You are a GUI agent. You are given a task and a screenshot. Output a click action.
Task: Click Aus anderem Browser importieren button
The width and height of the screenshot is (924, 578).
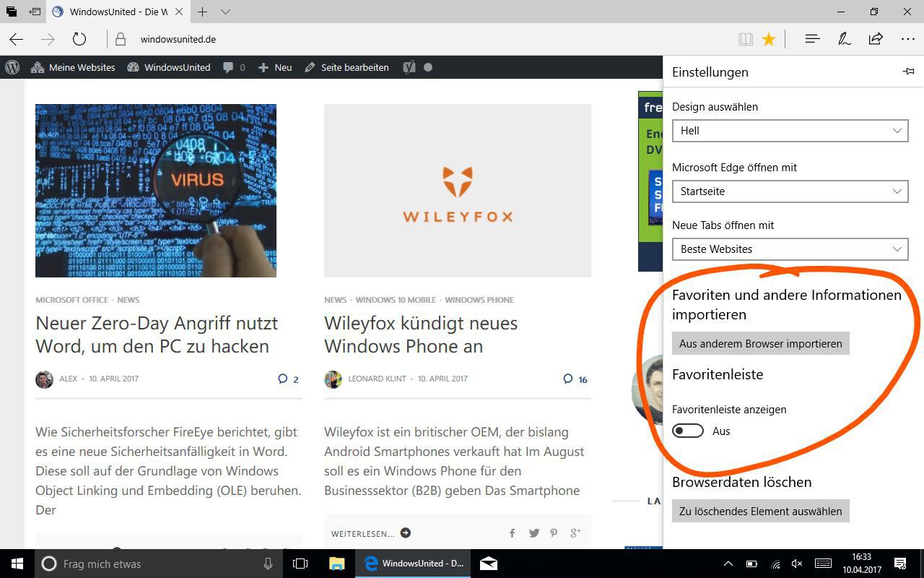pyautogui.click(x=761, y=343)
